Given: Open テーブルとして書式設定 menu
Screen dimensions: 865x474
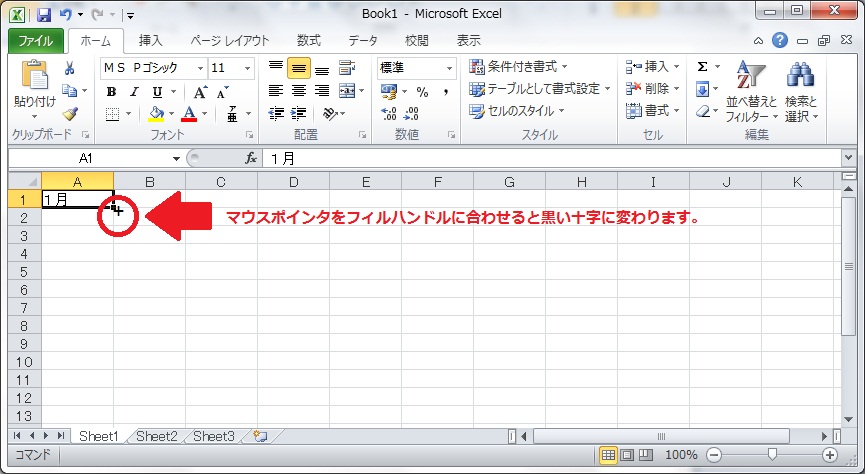Looking at the screenshot, I should click(x=540, y=88).
